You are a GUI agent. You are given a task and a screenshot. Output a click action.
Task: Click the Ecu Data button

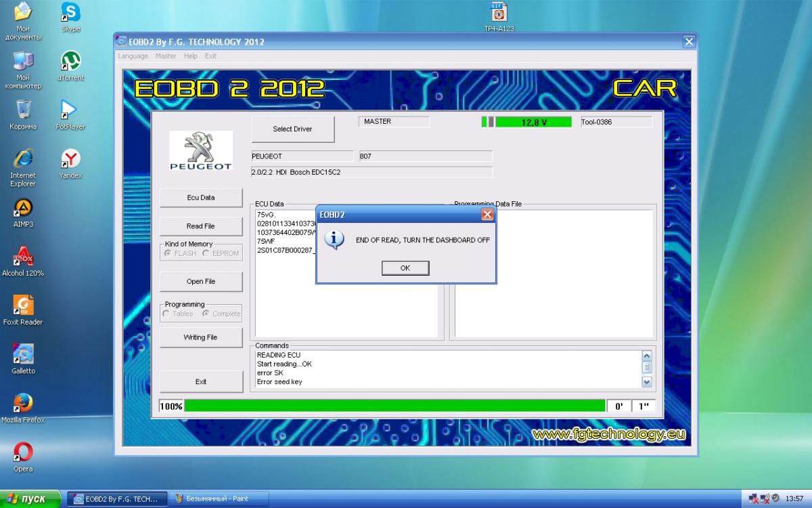201,198
